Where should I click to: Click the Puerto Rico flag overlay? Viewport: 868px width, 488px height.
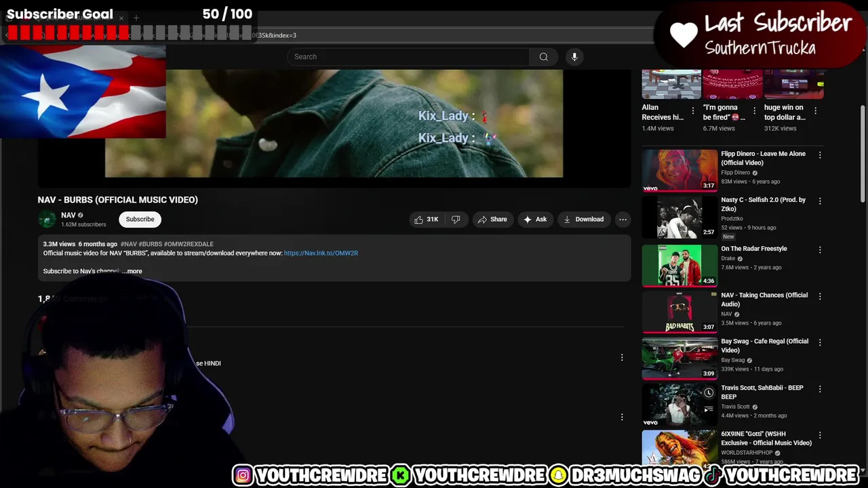(x=83, y=92)
